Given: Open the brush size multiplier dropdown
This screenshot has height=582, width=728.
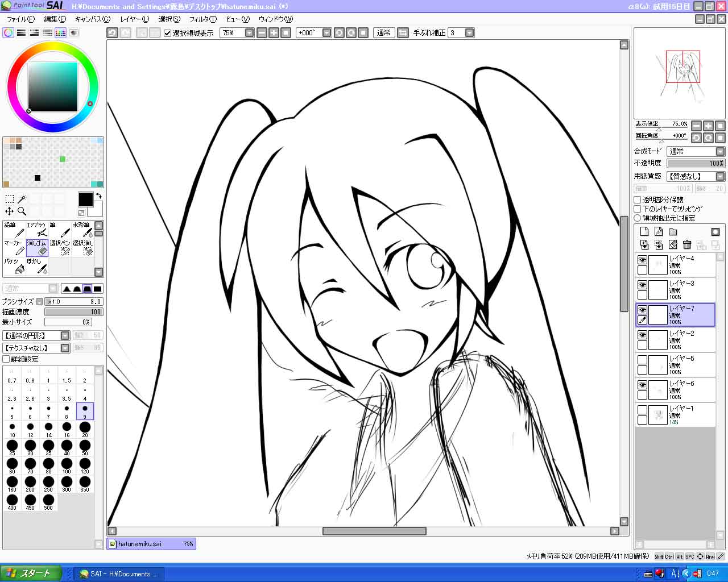Looking at the screenshot, I should [39, 302].
